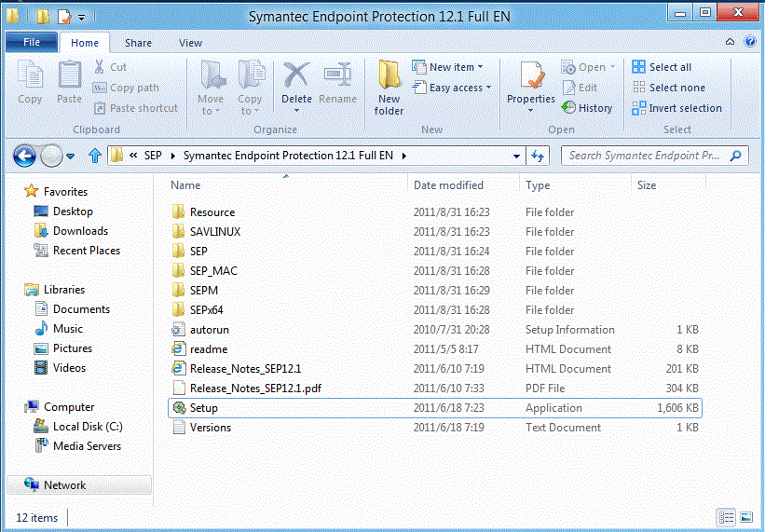Click the Edit button in ribbon
Viewport: 765px width, 532px height.
pyautogui.click(x=580, y=88)
